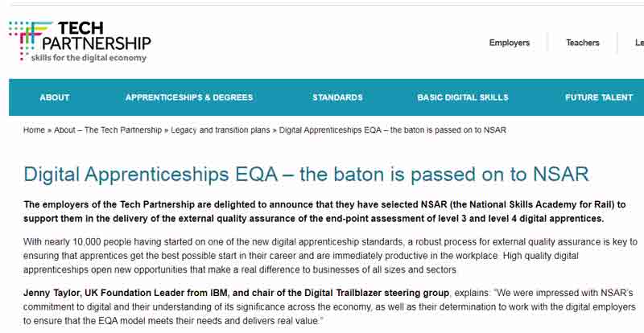Screen dimensions: 644x333
Task: Open APPRENTICESHIPS & DEGREES menu
Action: [189, 97]
